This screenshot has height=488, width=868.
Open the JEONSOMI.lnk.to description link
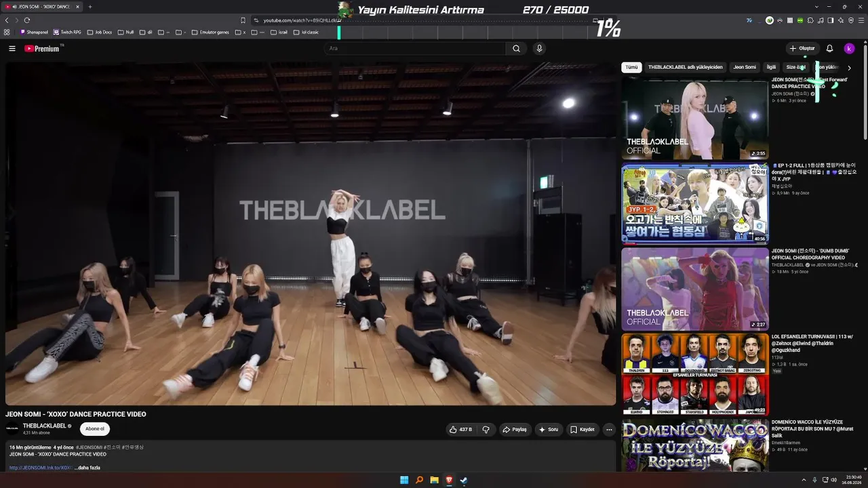click(x=41, y=468)
